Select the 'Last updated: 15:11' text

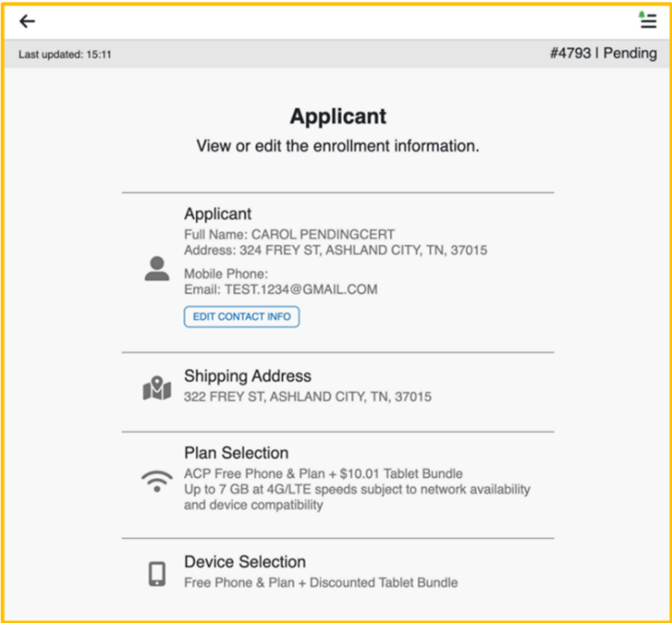click(x=64, y=54)
